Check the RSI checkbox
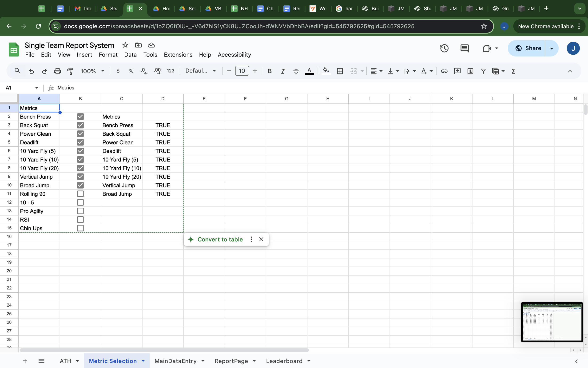The width and height of the screenshot is (588, 368). point(80,219)
